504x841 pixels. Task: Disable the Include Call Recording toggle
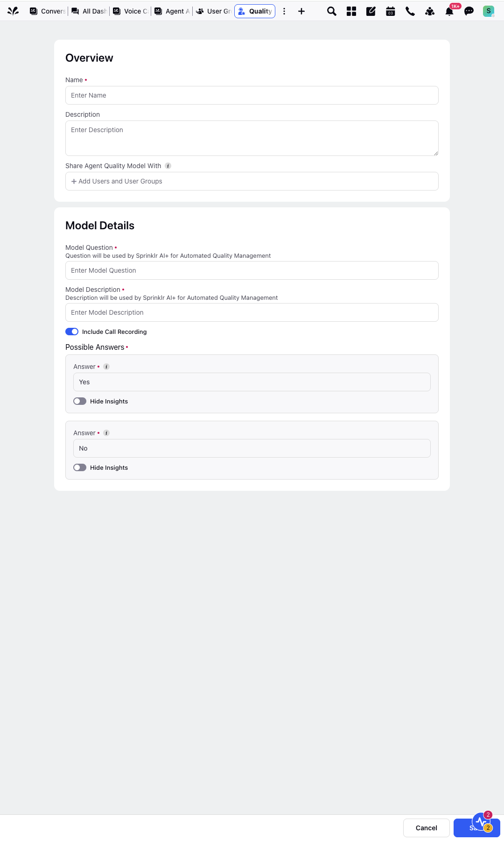72,332
